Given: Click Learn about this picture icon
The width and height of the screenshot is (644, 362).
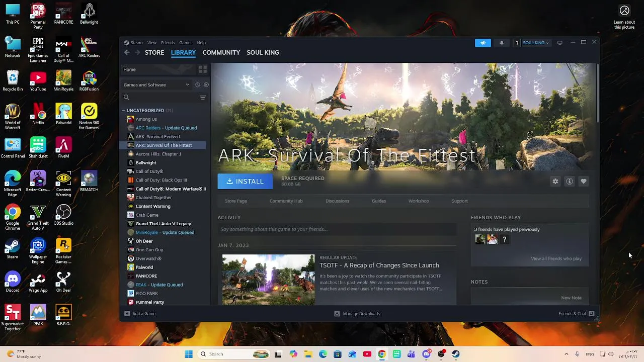Looking at the screenshot, I should click(x=624, y=17).
